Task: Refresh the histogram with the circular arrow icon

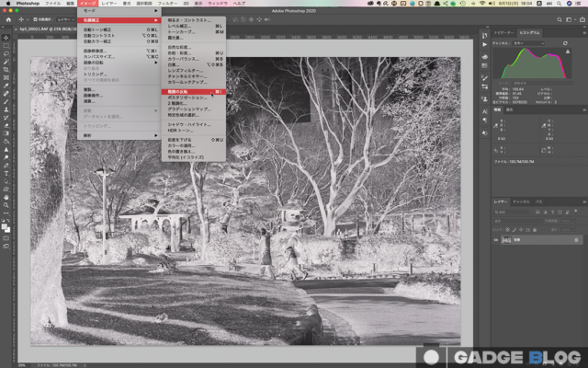Action: [x=565, y=43]
